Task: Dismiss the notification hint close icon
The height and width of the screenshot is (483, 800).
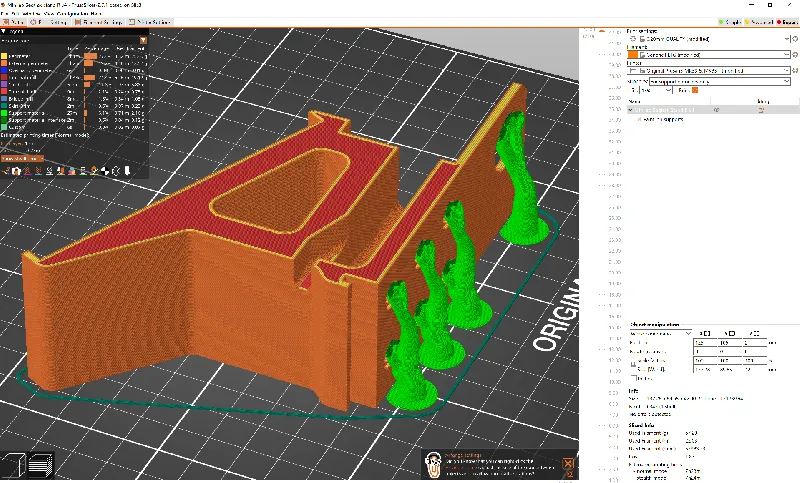Action: (568, 463)
